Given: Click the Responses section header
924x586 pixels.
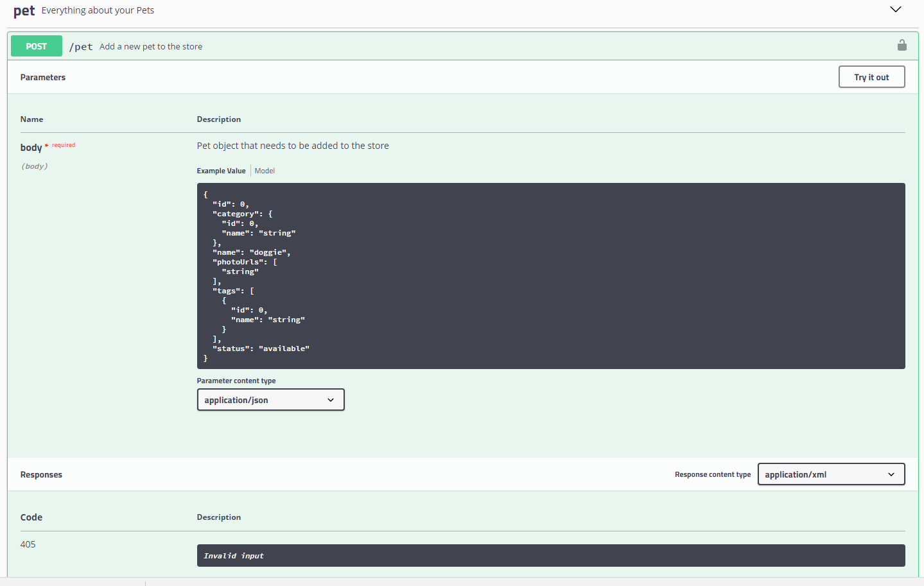Looking at the screenshot, I should coord(41,474).
